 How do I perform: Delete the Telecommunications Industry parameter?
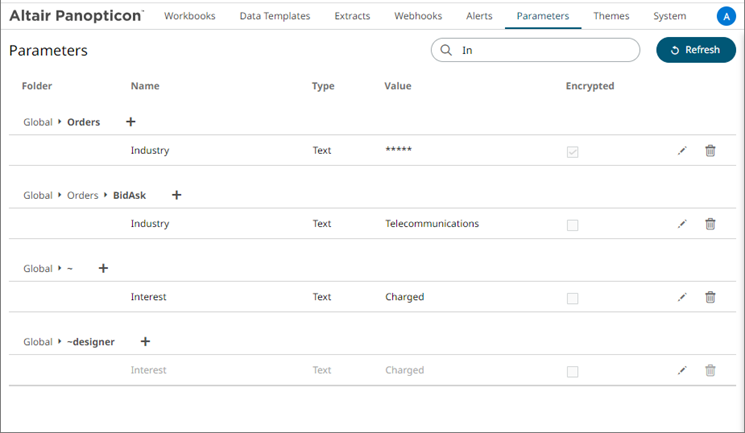[710, 224]
